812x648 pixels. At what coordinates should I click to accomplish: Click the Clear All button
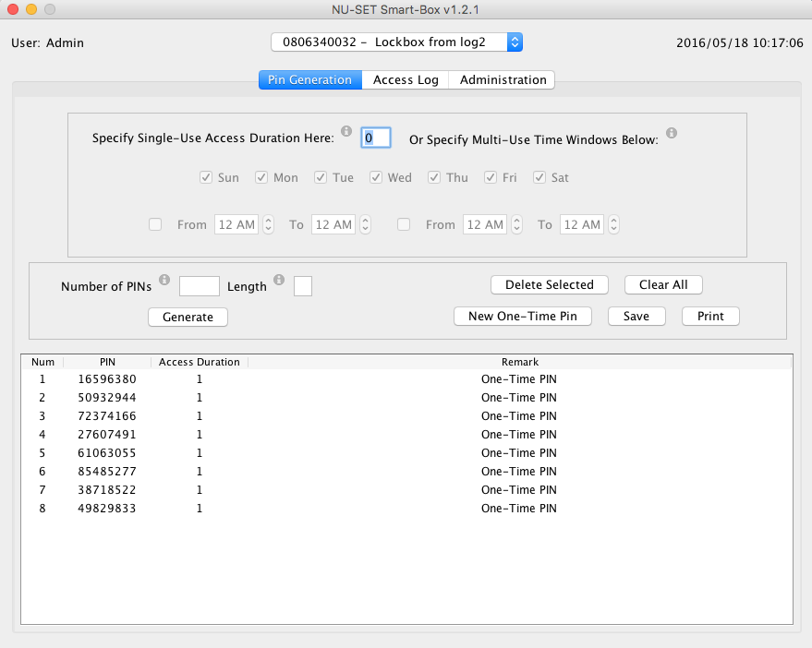(663, 284)
